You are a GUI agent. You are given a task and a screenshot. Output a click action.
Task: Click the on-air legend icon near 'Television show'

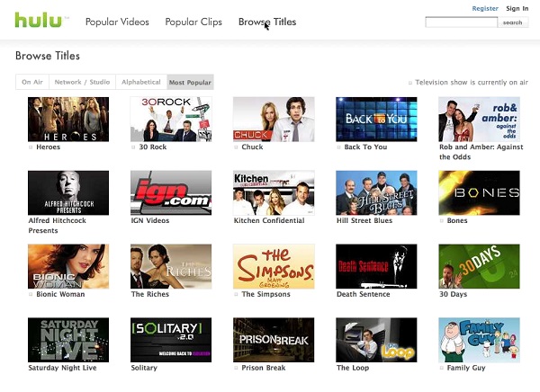(410, 83)
